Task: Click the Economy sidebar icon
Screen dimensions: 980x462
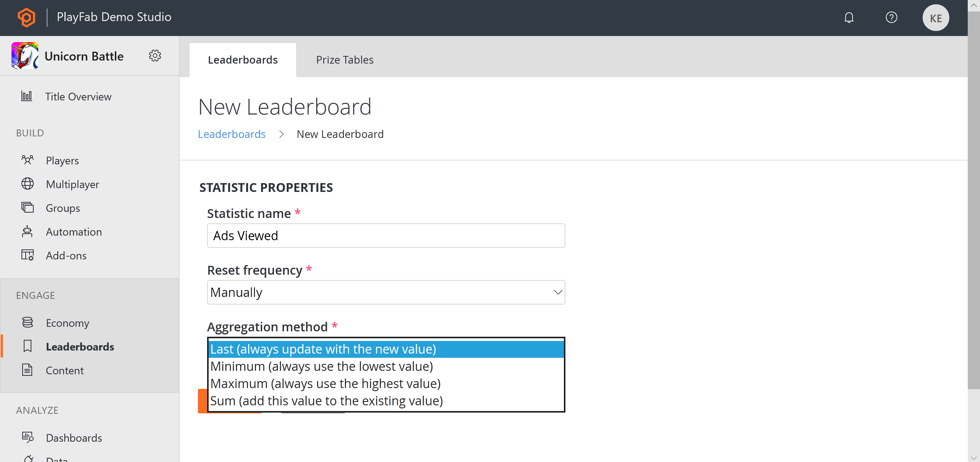Action: pyautogui.click(x=28, y=323)
